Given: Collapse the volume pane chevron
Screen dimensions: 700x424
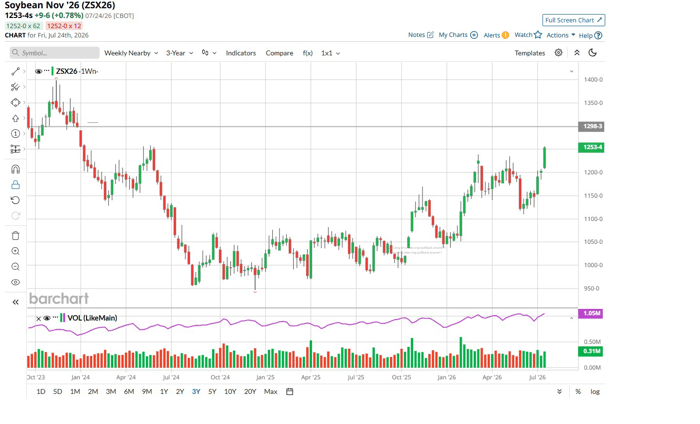Looking at the screenshot, I should click(x=571, y=318).
